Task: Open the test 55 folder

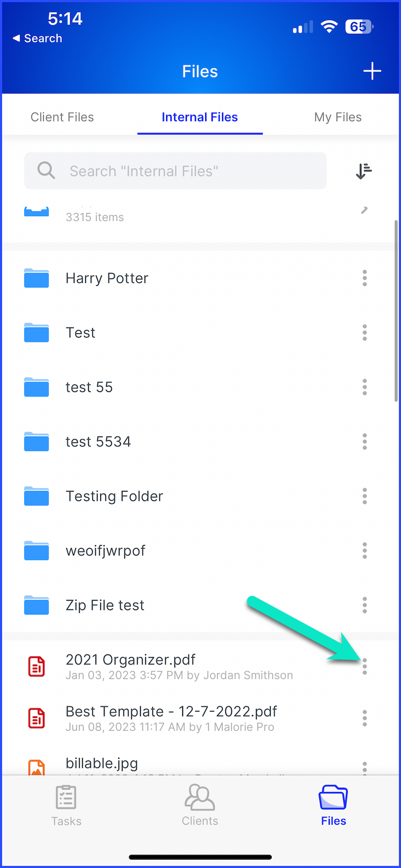Action: [x=89, y=387]
